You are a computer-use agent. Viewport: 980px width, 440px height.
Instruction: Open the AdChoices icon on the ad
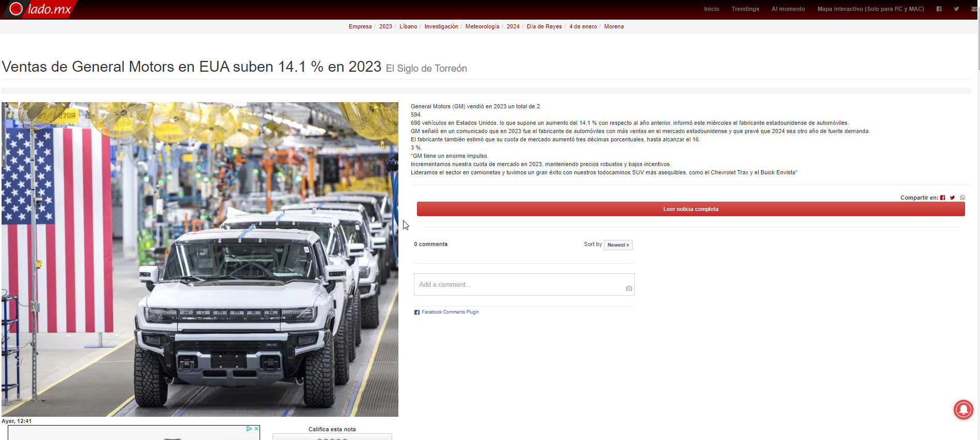pos(249,429)
